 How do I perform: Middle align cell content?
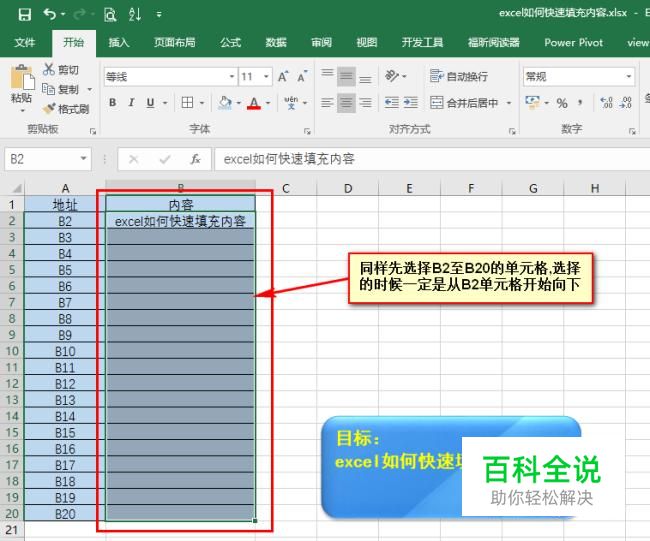[346, 76]
